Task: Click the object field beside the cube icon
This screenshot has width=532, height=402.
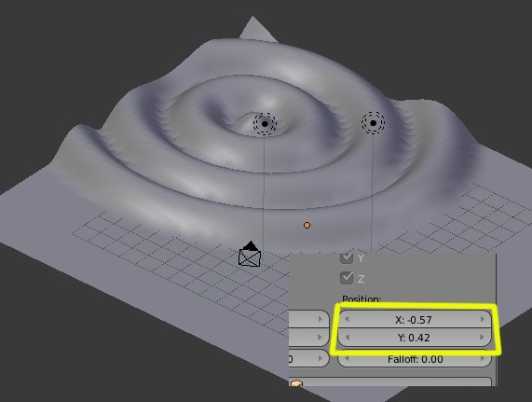Action: point(390,381)
